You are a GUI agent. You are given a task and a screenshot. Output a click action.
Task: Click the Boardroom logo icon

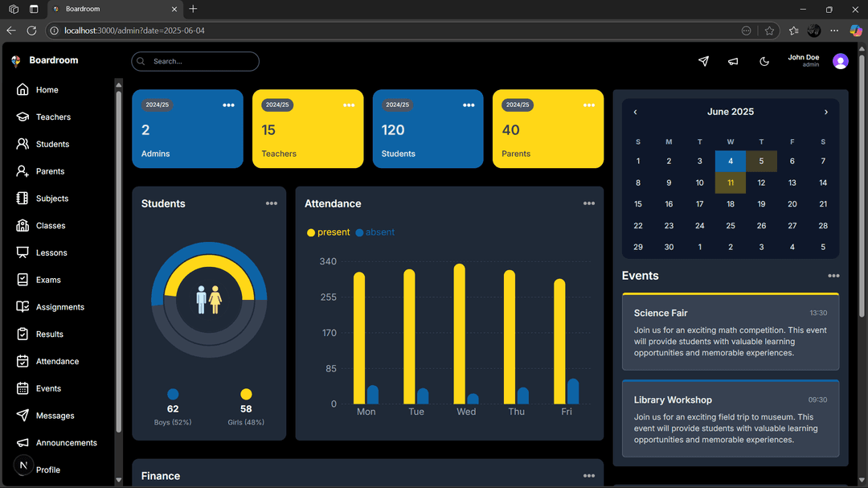coord(15,61)
